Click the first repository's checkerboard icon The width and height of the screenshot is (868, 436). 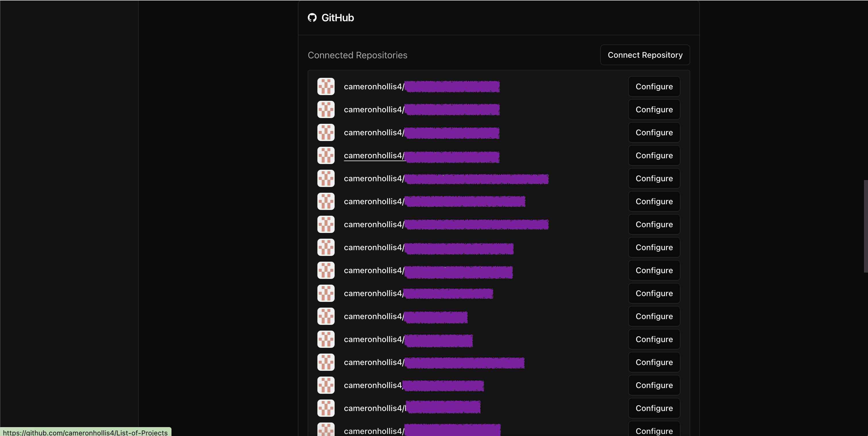(325, 86)
